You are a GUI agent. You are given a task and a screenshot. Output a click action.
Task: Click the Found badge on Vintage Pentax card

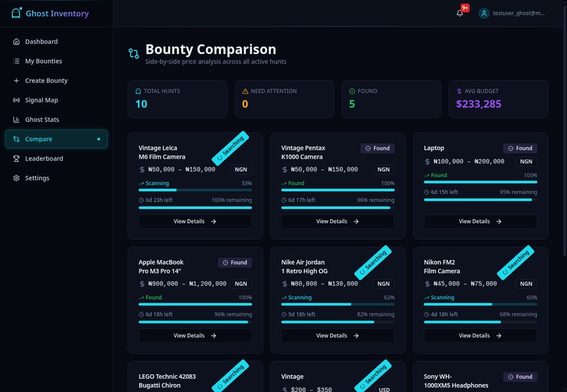pos(378,148)
